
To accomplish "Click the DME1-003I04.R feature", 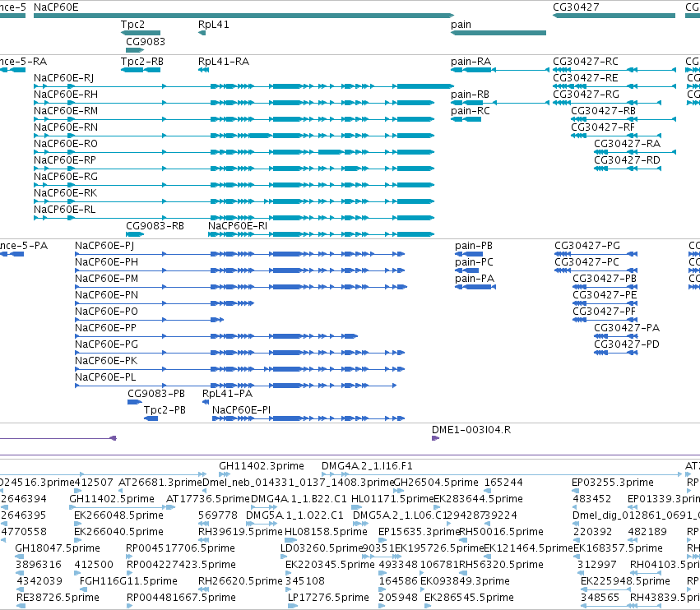I will [436, 438].
